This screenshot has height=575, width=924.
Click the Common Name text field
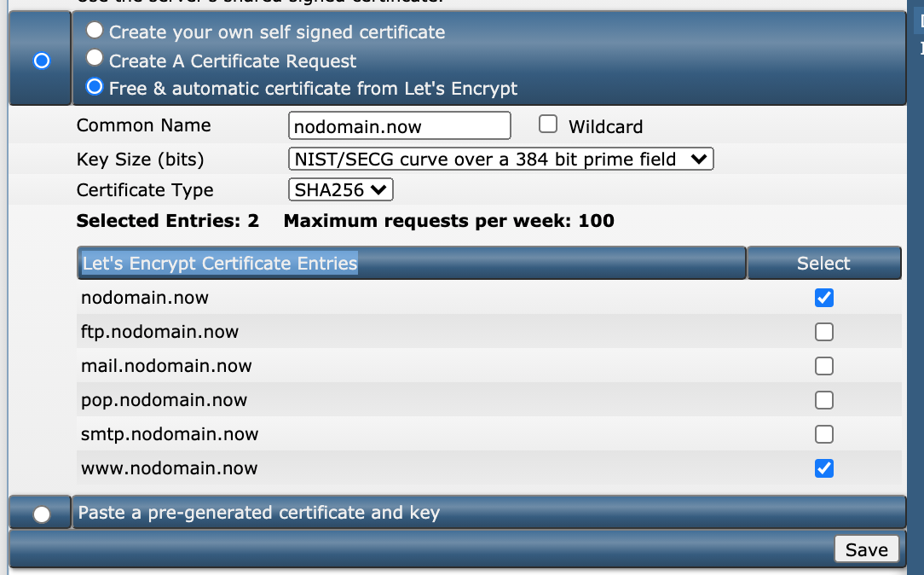tap(399, 126)
